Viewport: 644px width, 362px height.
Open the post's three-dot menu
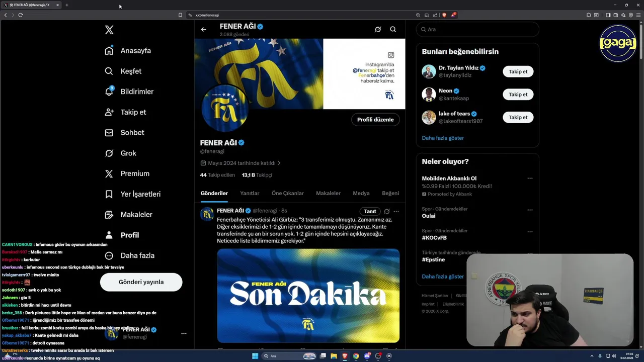tap(396, 212)
